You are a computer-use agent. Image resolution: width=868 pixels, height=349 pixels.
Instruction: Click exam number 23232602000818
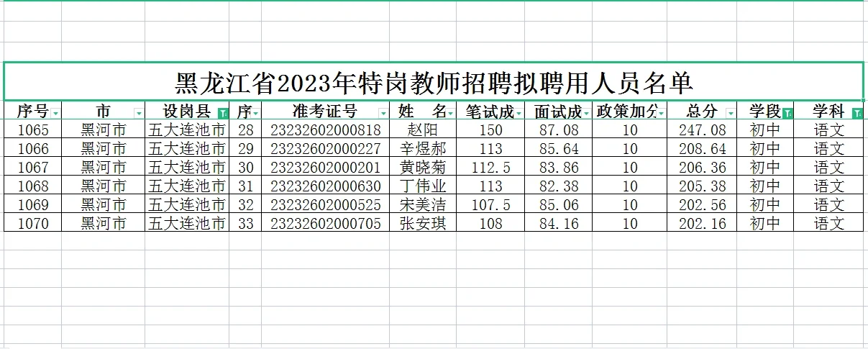[x=326, y=130]
